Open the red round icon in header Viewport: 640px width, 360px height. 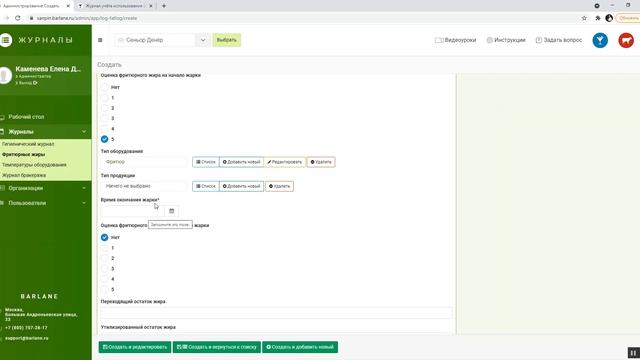click(x=626, y=40)
